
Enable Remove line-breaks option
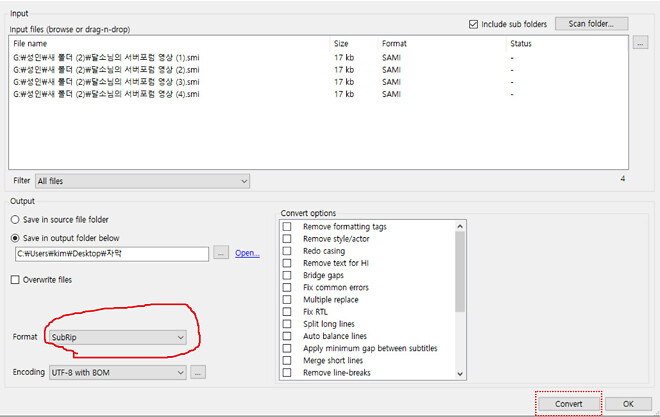click(287, 373)
